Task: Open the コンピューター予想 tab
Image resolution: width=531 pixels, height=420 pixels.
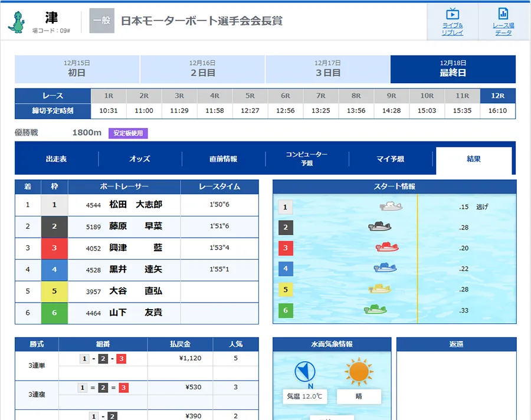Action: (307, 159)
